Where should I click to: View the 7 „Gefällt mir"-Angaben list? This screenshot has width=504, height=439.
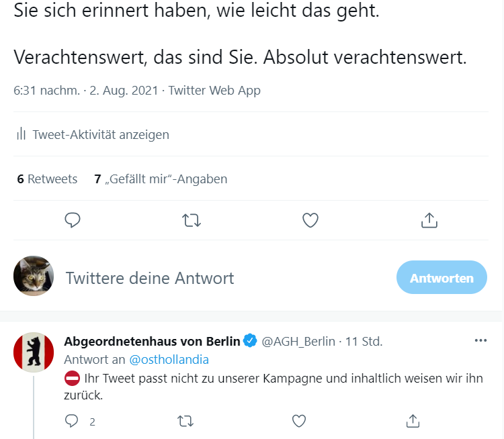click(161, 179)
